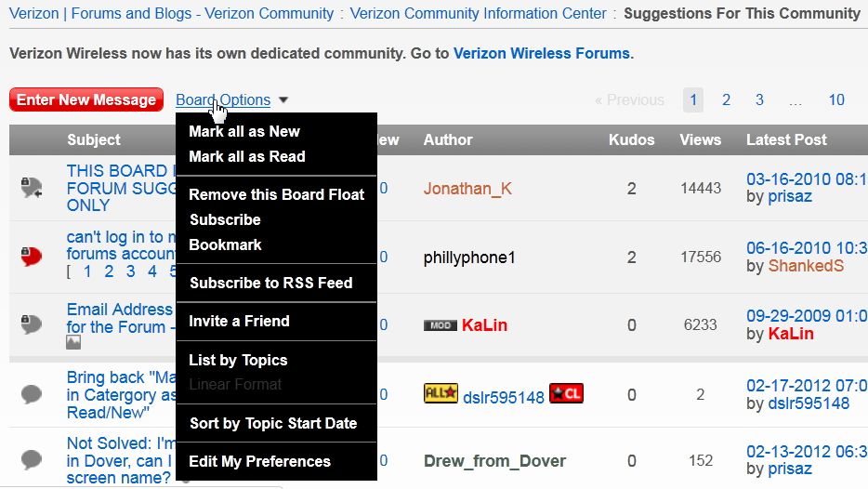
Task: Open the Verizon Wireless Forums link
Action: click(542, 53)
